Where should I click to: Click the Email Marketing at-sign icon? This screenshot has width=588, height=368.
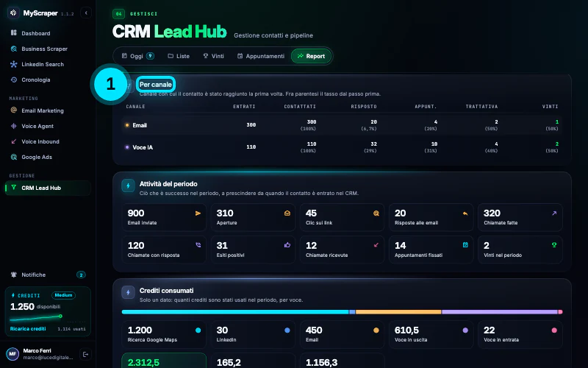(14, 110)
